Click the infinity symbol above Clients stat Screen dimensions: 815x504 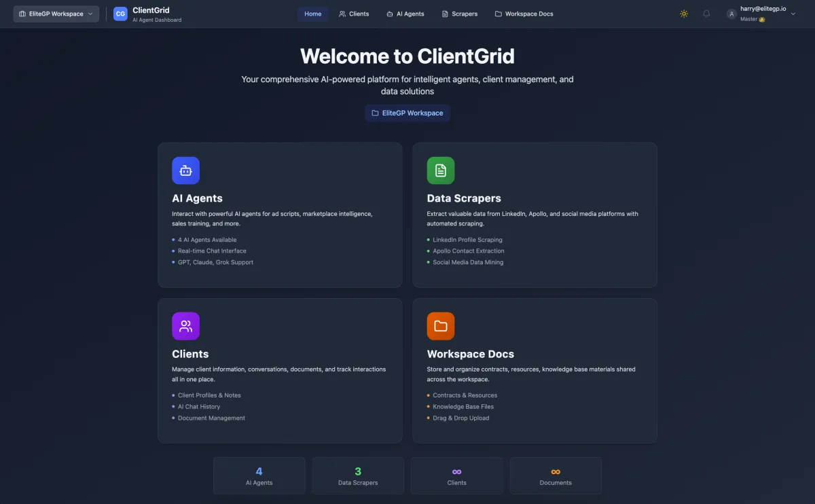pyautogui.click(x=457, y=471)
